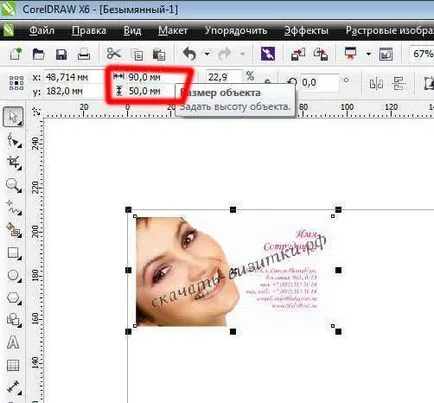Open the zoom level 67% dropdown
Viewport: 434px width, 403px height.
422,54
